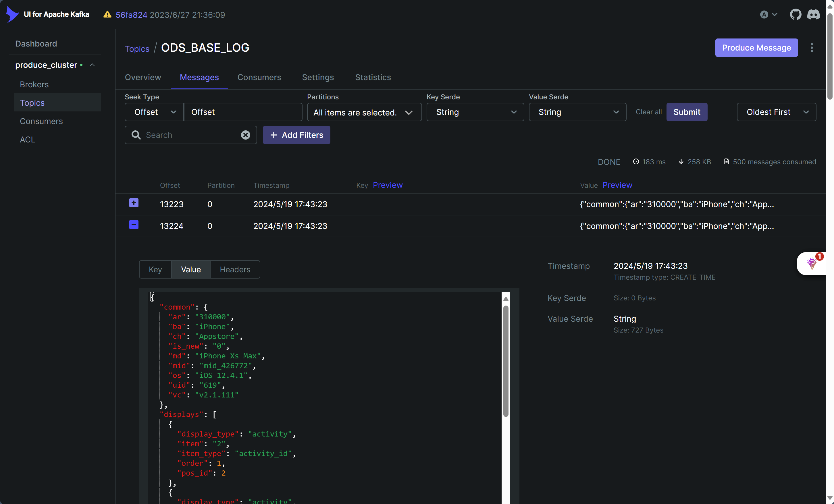Click the clear search field icon

coord(245,135)
